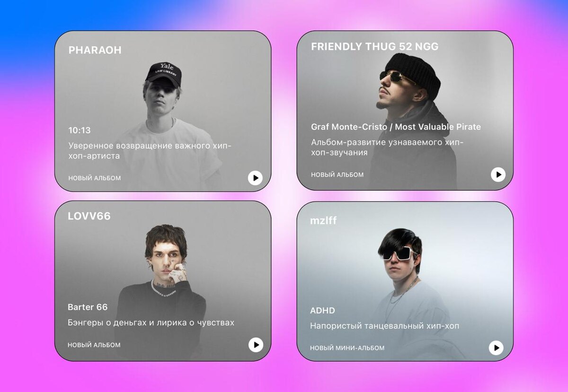Open the ADHD album title
This screenshot has height=392, width=568.
point(322,311)
